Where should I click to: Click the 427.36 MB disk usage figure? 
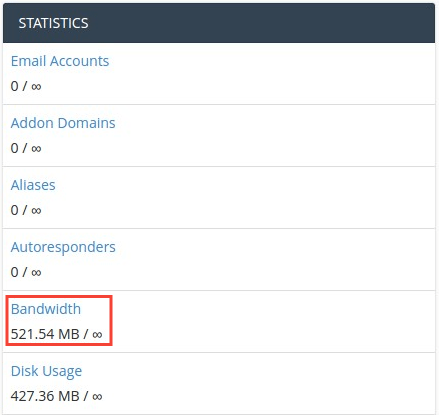[45, 396]
